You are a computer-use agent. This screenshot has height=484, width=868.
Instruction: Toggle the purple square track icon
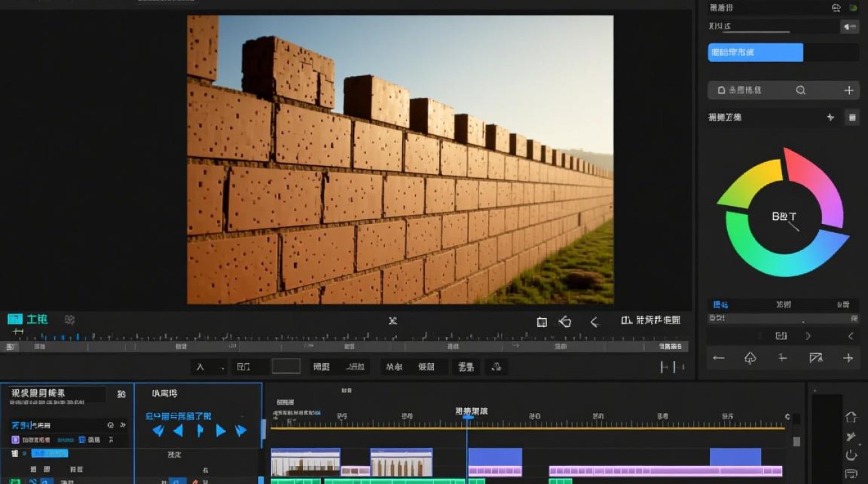pyautogui.click(x=15, y=439)
